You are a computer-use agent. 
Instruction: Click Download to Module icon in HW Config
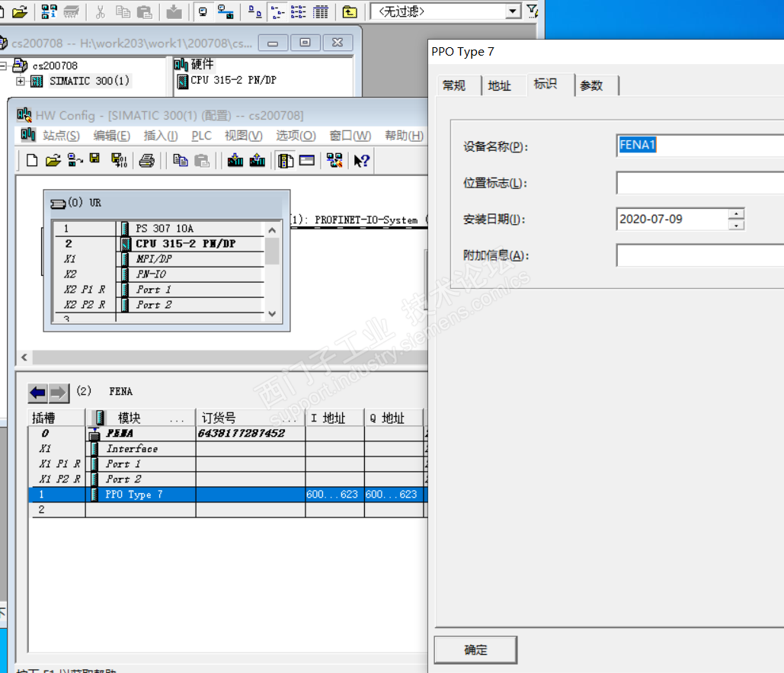coord(235,161)
